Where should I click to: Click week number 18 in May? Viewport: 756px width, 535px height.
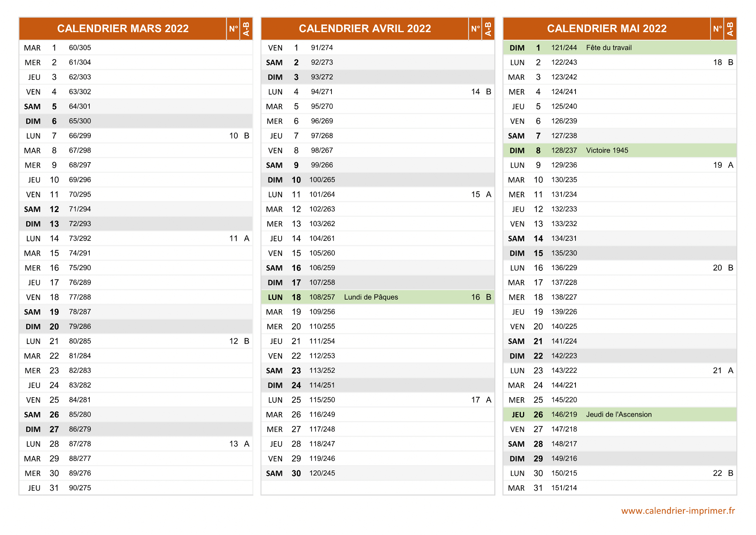click(x=717, y=62)
